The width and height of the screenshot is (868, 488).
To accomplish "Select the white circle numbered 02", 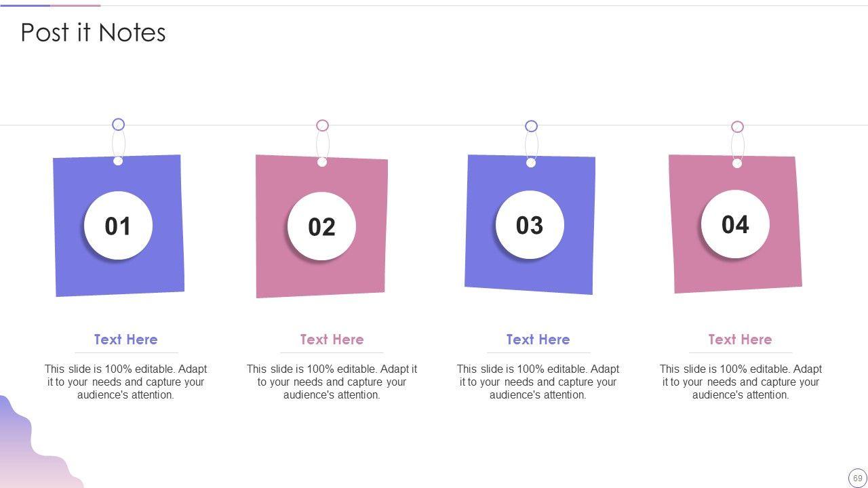I will point(321,226).
